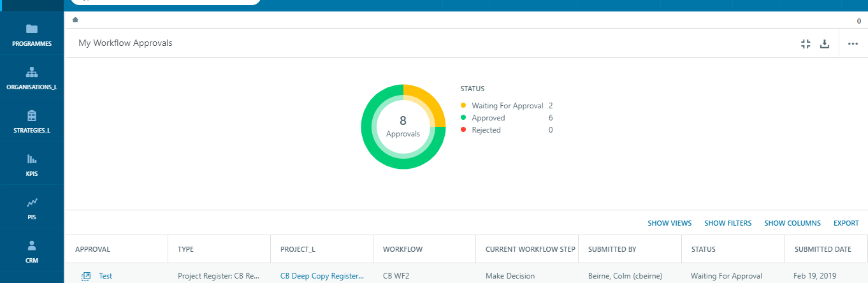
Task: Open the Show Columns options
Action: (x=793, y=223)
